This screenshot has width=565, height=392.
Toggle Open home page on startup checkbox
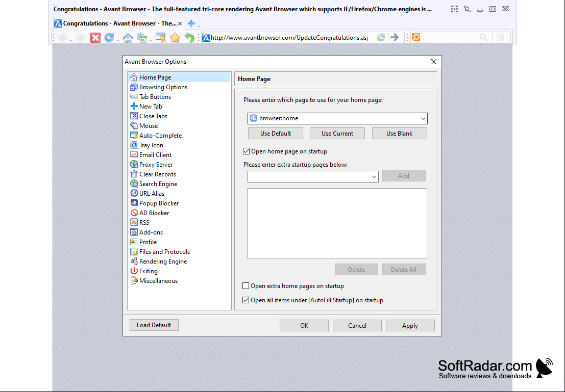tap(247, 151)
